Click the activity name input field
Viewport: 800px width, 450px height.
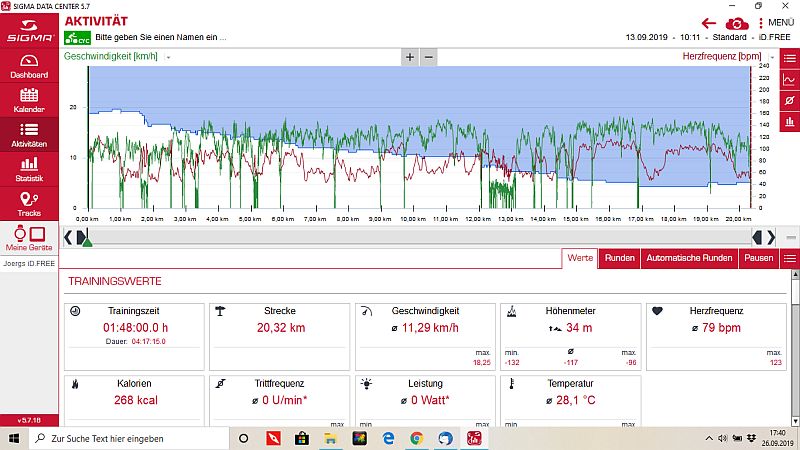coord(161,37)
